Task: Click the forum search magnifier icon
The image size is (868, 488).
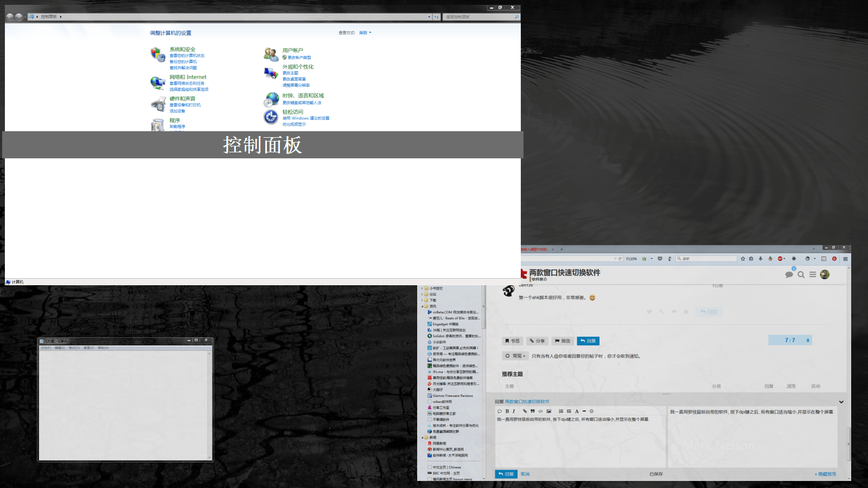Action: pyautogui.click(x=801, y=275)
